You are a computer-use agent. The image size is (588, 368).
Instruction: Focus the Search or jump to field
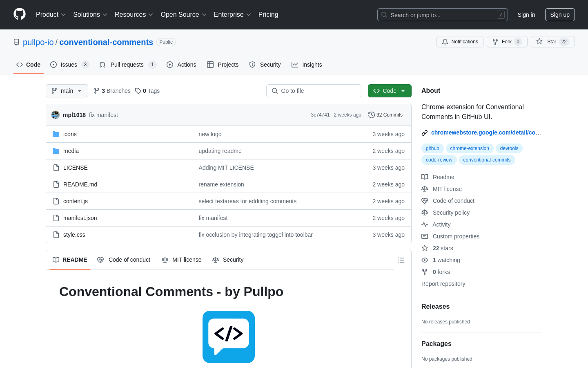[x=443, y=15]
